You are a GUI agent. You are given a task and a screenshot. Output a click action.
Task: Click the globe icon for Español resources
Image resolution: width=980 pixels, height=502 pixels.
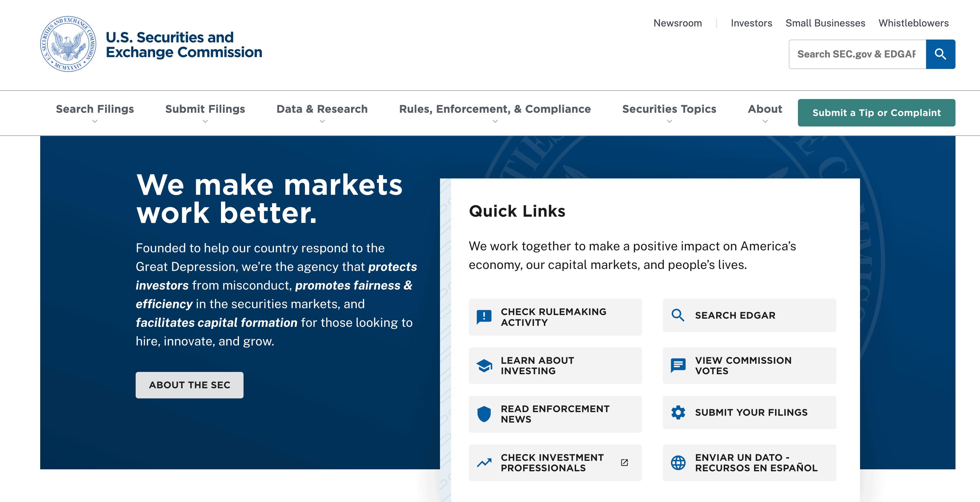click(678, 462)
